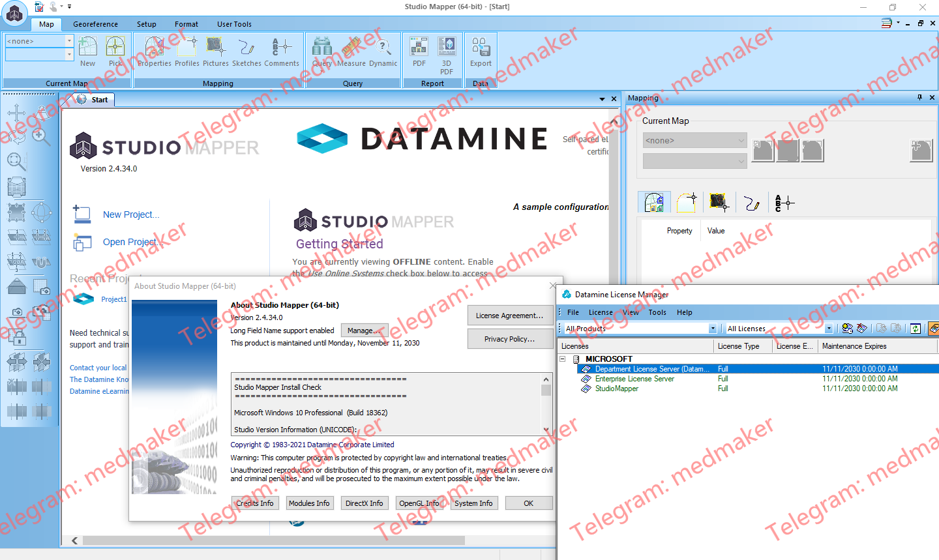Click the Manage button for long field names
Image resolution: width=939 pixels, height=560 pixels.
[364, 331]
